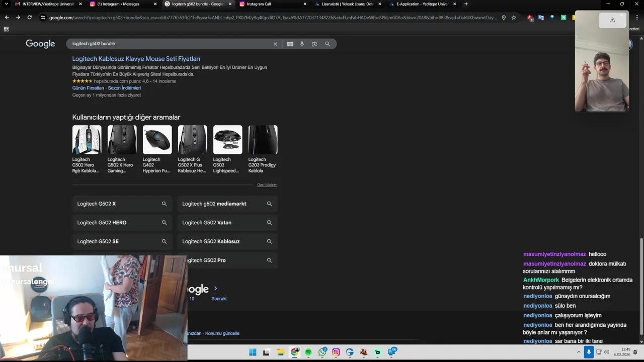The image size is (644, 362).
Task: Open the site info icon beside the URL
Action: pyautogui.click(x=43, y=18)
